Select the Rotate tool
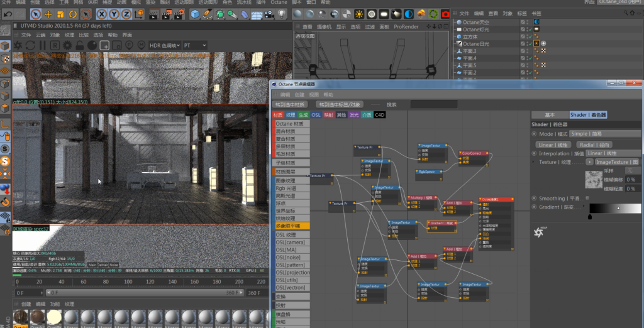The image size is (644, 328). pos(73,15)
